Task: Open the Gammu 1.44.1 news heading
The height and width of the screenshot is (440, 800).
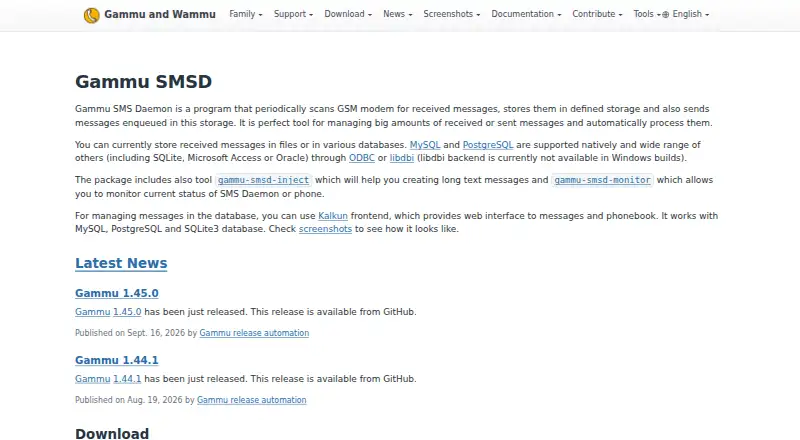Action: tap(117, 360)
